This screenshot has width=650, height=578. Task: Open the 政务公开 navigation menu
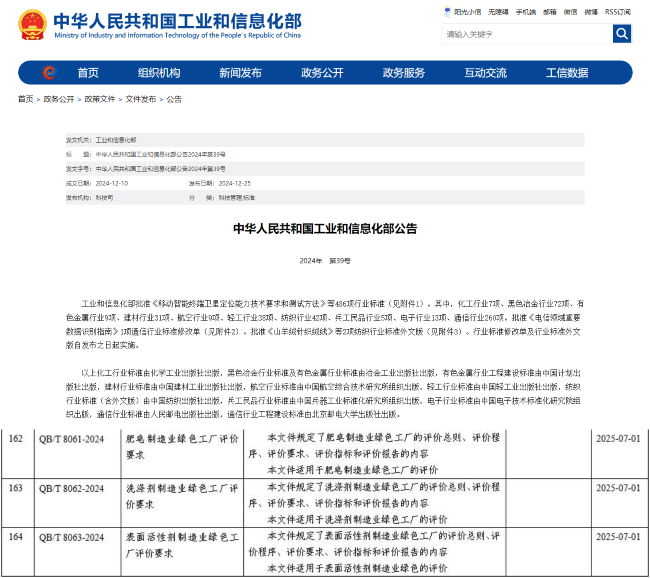(x=322, y=72)
